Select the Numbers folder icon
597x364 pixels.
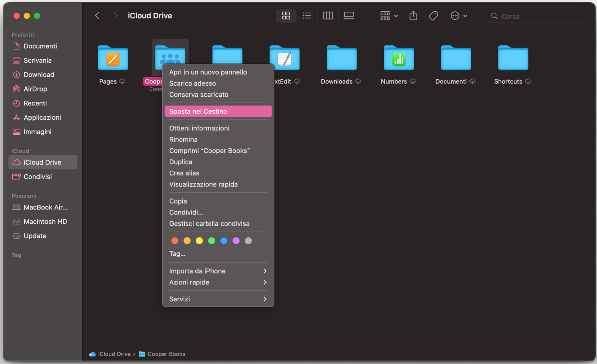click(x=399, y=58)
